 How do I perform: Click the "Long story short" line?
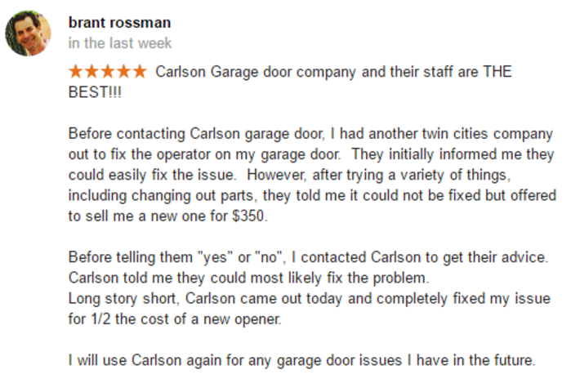[x=124, y=298]
